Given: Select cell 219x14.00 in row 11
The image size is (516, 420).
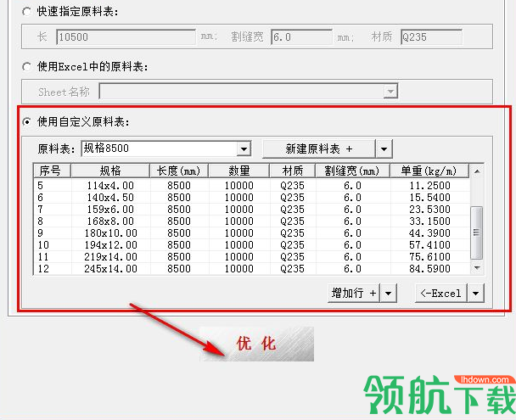Looking at the screenshot, I should point(110,256).
